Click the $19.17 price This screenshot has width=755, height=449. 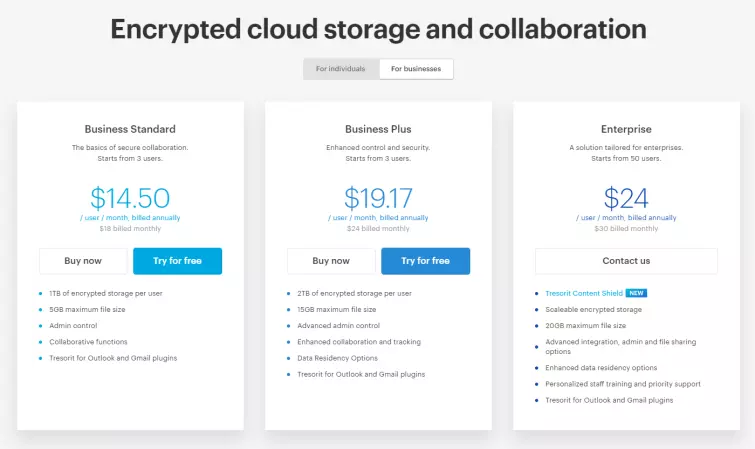click(378, 197)
